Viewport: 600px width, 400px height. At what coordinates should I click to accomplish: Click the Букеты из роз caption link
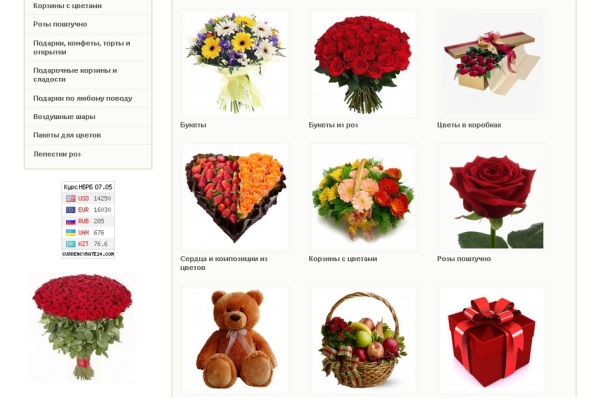click(x=333, y=125)
